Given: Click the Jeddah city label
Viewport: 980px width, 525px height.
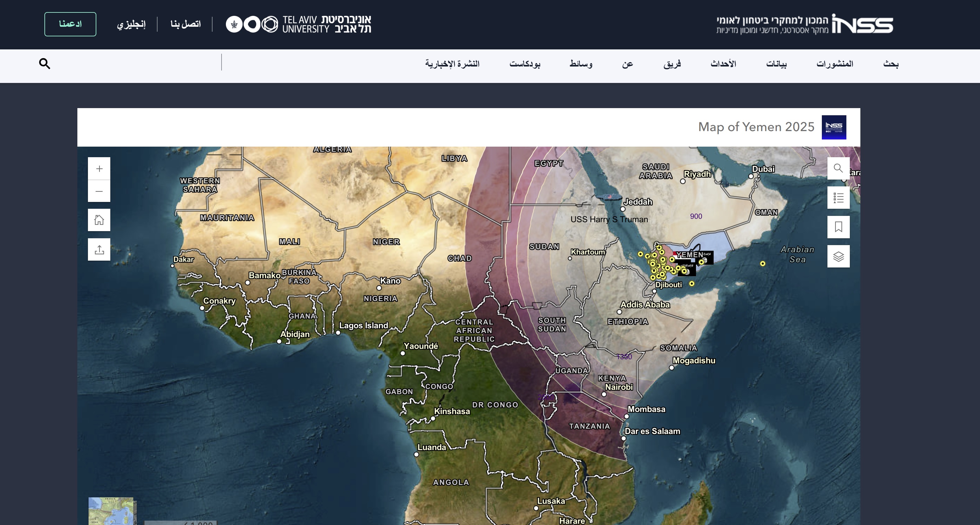Looking at the screenshot, I should pos(638,202).
